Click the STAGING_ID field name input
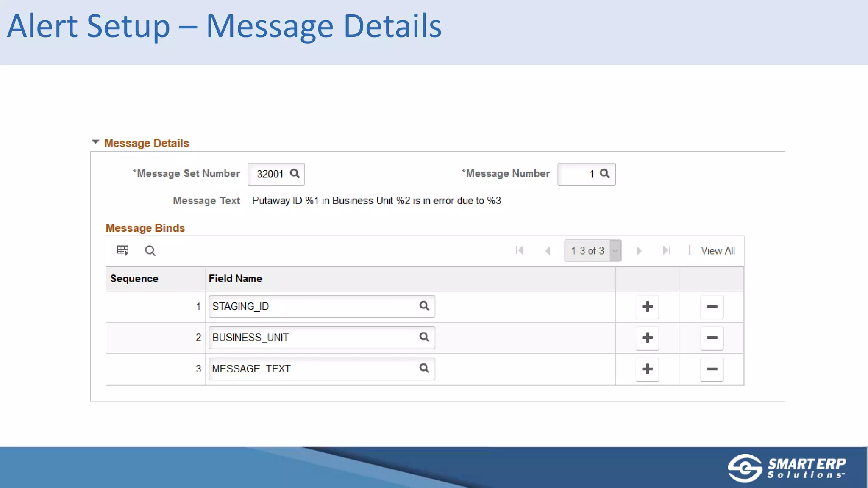 (x=322, y=306)
